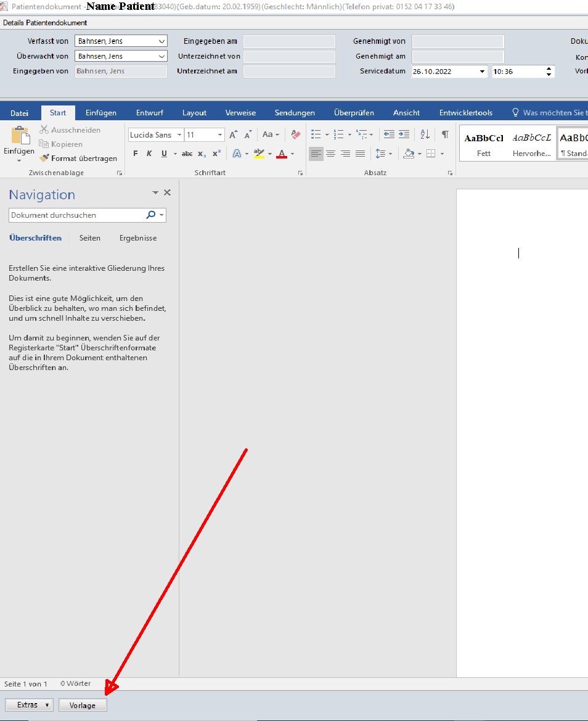Expand the font size dropdown
588x721 pixels.
coord(220,134)
